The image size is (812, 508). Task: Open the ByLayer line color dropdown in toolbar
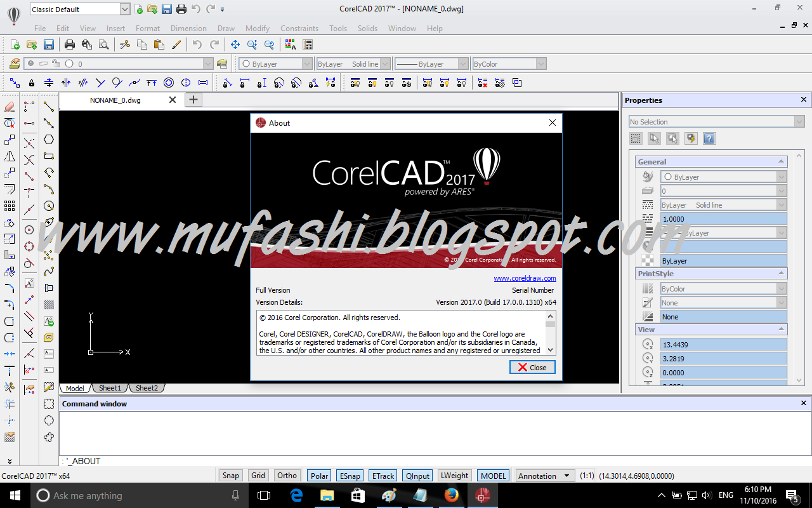pos(275,63)
